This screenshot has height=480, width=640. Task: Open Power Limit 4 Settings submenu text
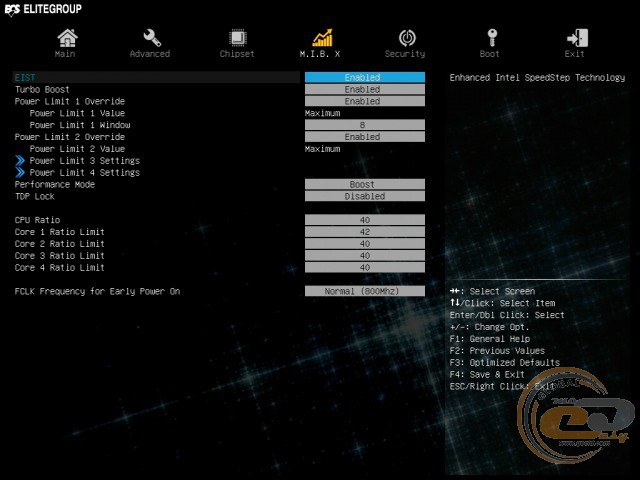tap(84, 173)
